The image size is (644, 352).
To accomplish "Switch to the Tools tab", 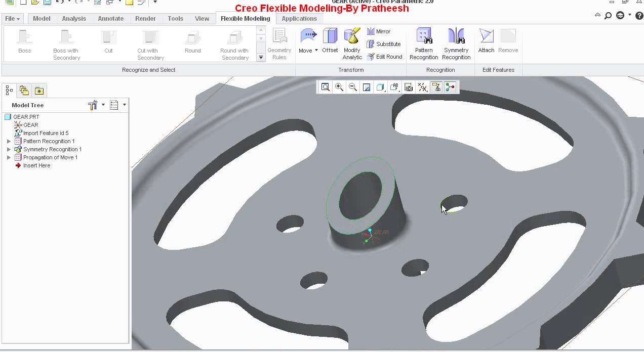I will click(176, 19).
